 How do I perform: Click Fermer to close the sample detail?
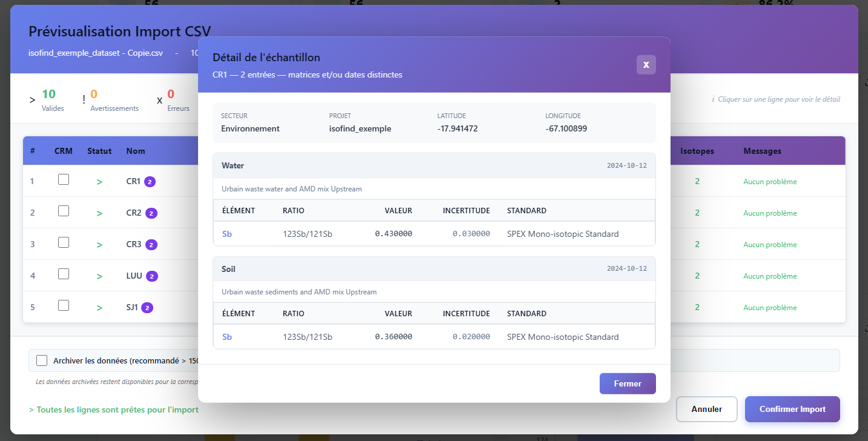coord(627,383)
